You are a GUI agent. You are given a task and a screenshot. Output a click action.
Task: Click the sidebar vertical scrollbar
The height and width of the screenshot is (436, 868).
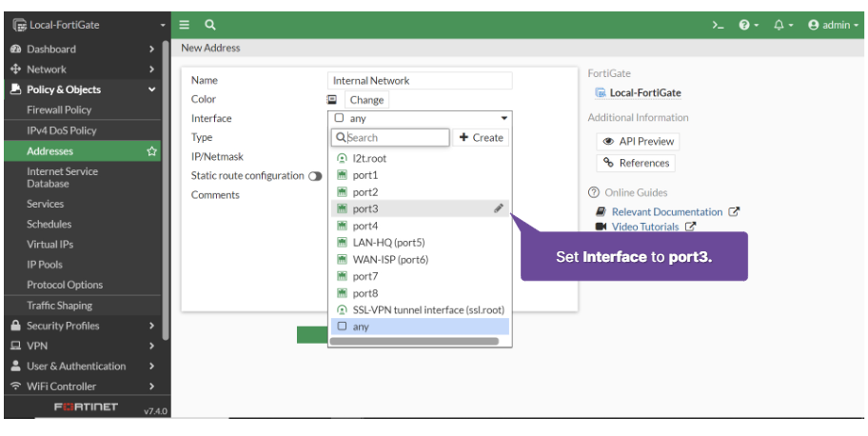(x=166, y=189)
